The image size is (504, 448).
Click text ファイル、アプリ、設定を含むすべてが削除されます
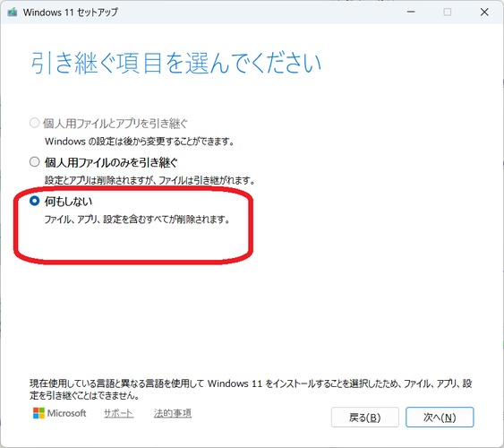pyautogui.click(x=137, y=220)
